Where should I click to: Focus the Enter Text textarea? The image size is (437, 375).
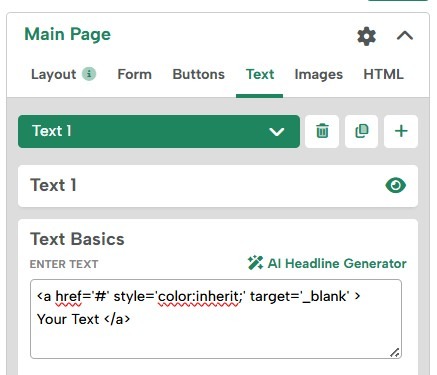(x=216, y=319)
